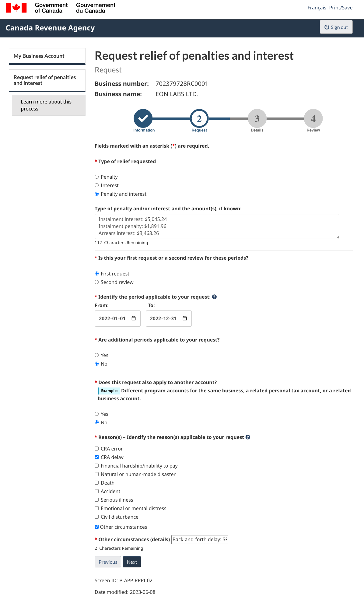Image resolution: width=364 pixels, height=603 pixels.
Task: Select the Penalty radio option
Action: click(97, 177)
